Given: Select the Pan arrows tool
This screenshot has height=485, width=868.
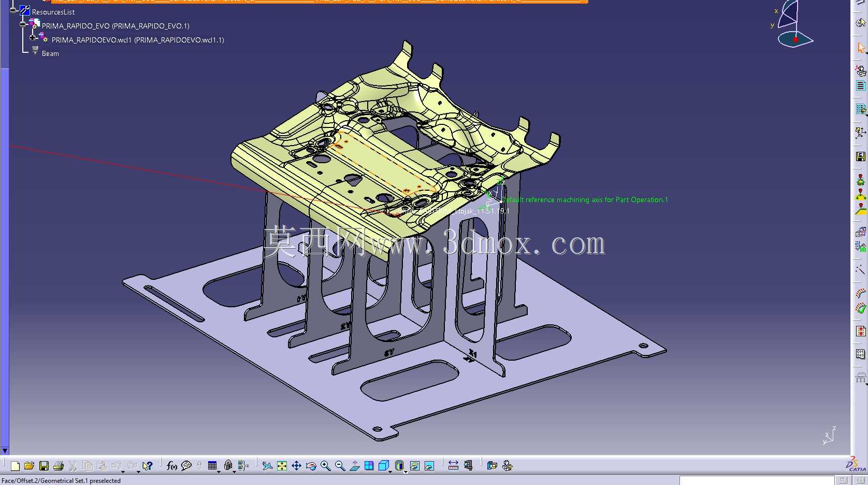Looking at the screenshot, I should point(296,466).
